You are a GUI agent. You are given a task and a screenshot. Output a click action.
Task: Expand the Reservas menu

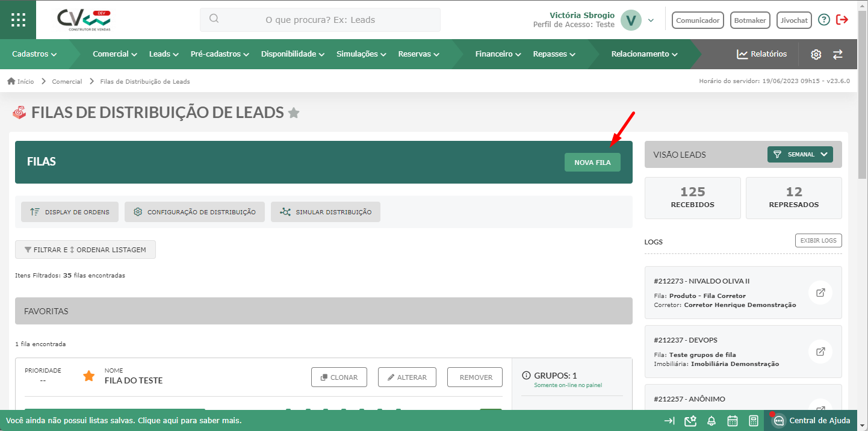pos(418,54)
